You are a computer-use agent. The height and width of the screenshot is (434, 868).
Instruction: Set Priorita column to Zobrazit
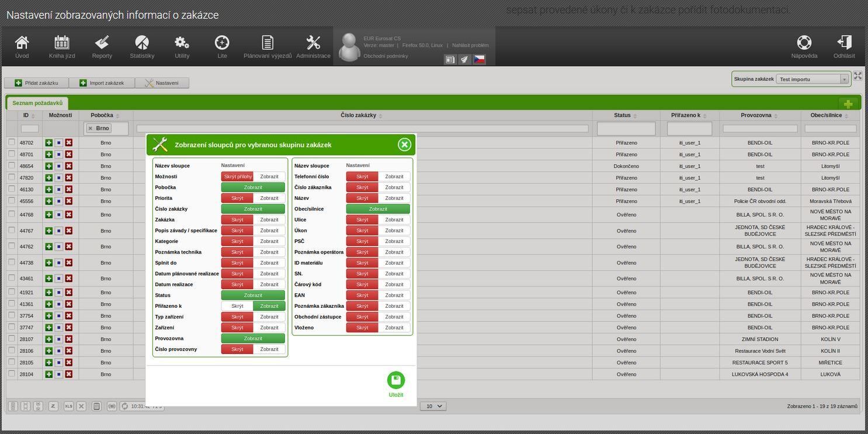pos(269,198)
